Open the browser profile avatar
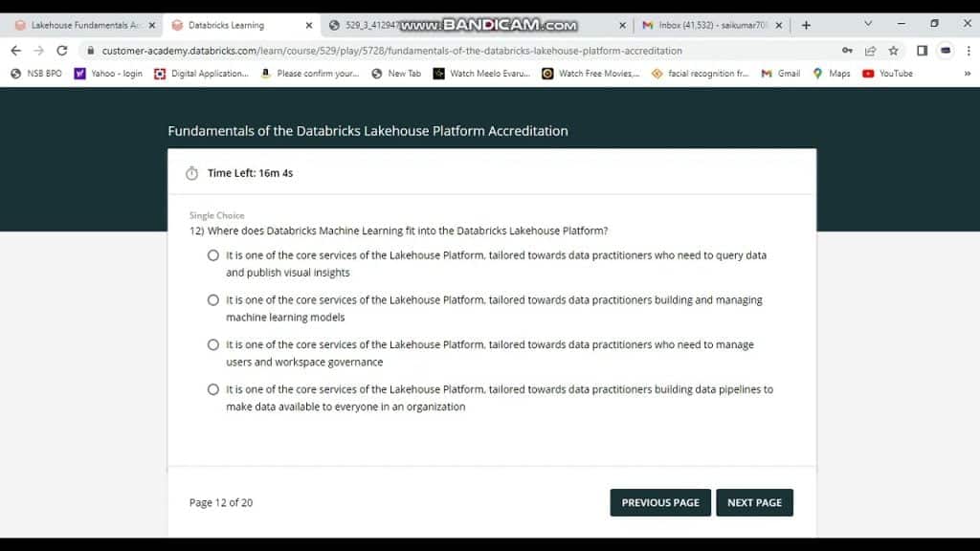This screenshot has height=551, width=980. point(946,51)
